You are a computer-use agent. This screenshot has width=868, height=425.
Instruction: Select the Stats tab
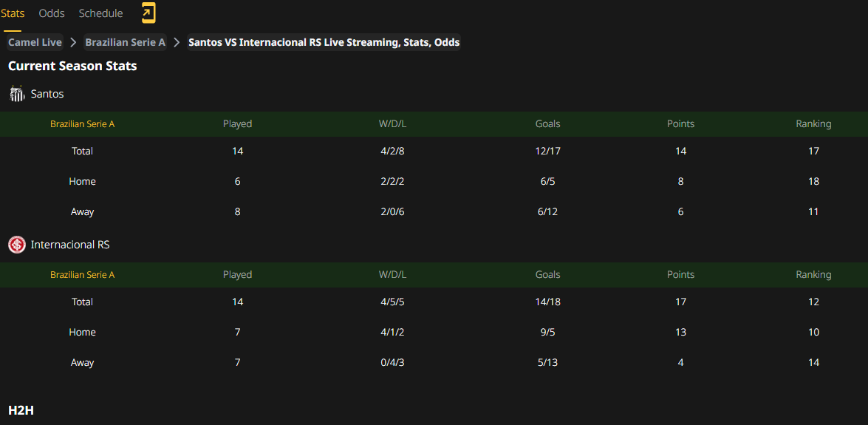pyautogui.click(x=12, y=13)
